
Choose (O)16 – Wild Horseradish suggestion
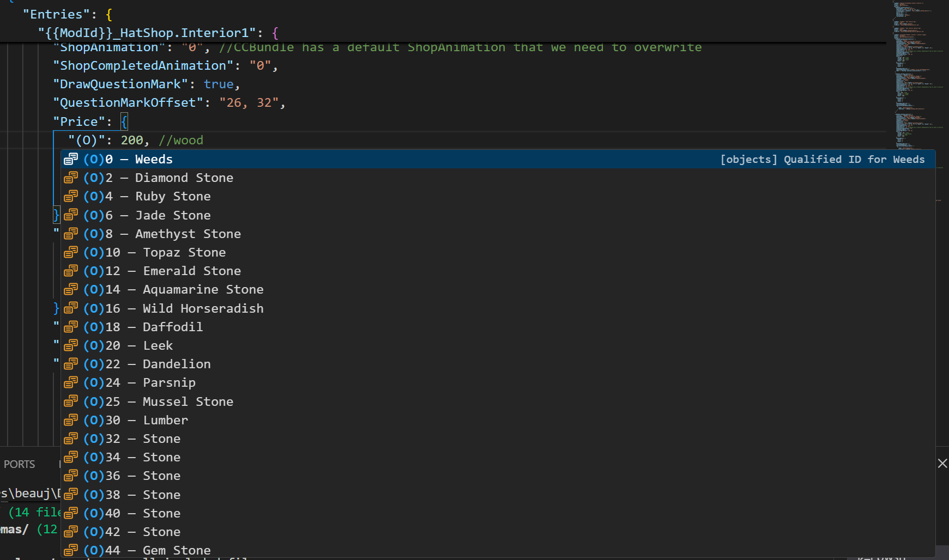[x=498, y=308]
